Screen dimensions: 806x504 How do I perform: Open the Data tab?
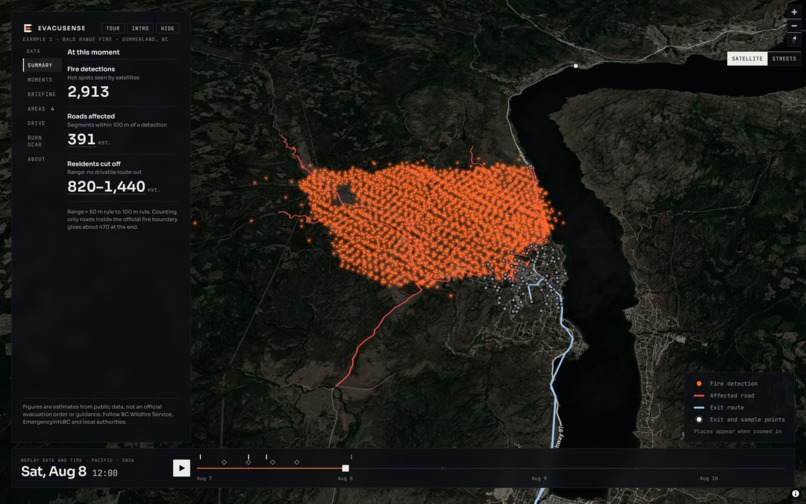33,51
